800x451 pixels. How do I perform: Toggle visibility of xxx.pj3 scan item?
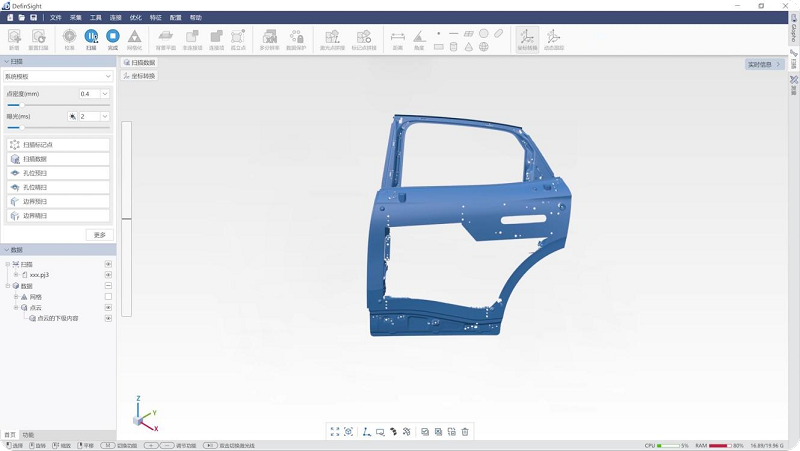(x=108, y=274)
